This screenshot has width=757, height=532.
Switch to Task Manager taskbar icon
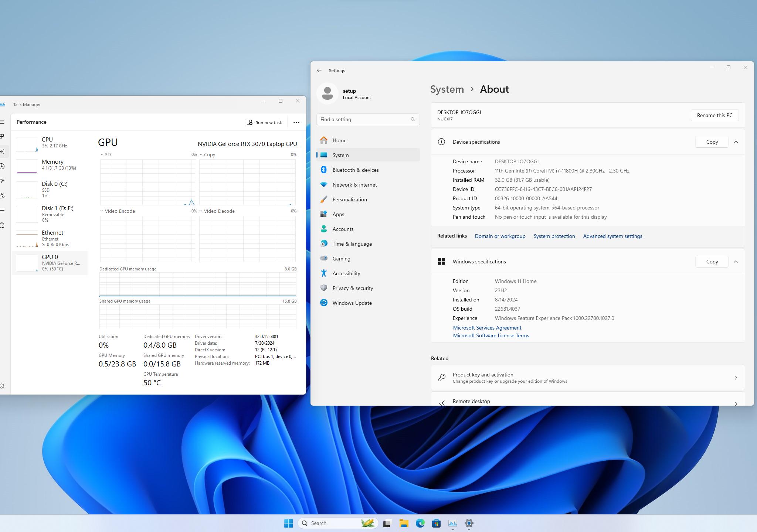tap(453, 523)
